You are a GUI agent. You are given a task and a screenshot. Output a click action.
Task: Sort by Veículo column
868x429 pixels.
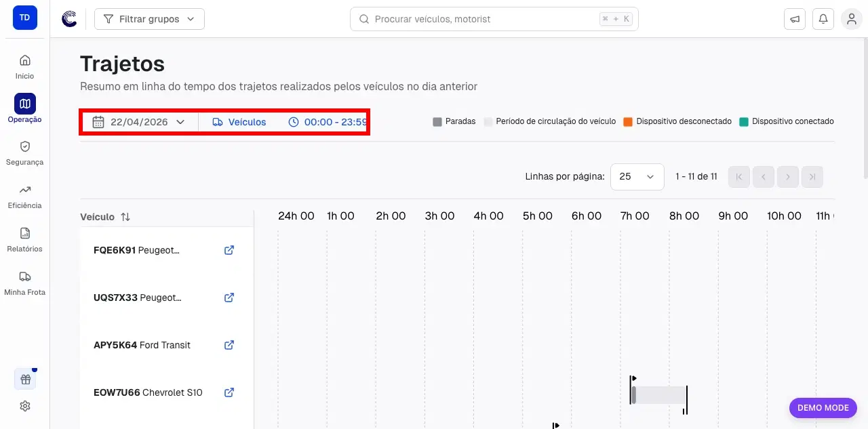point(105,217)
